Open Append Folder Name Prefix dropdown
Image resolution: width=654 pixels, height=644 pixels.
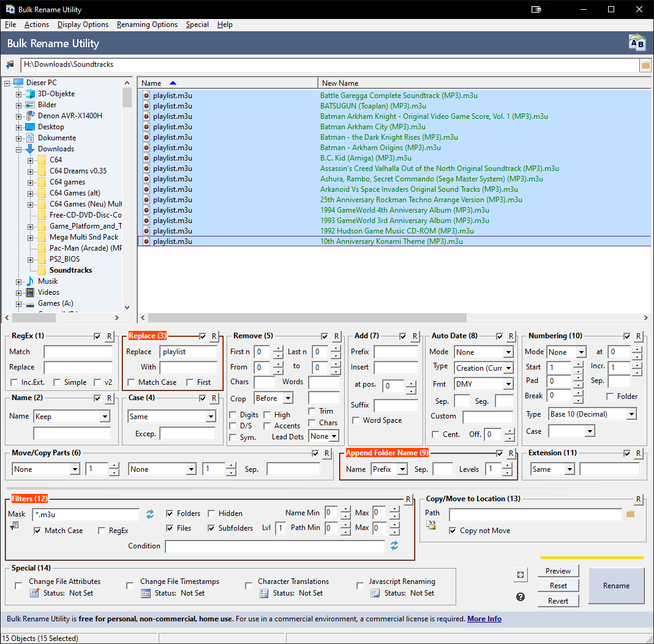389,469
